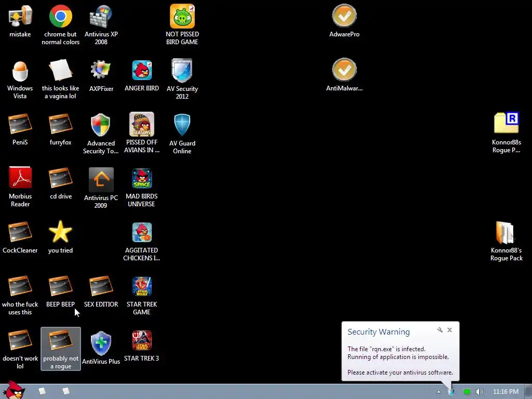This screenshot has width=532, height=399.
Task: Close the Security Warning balloon
Action: tap(449, 330)
